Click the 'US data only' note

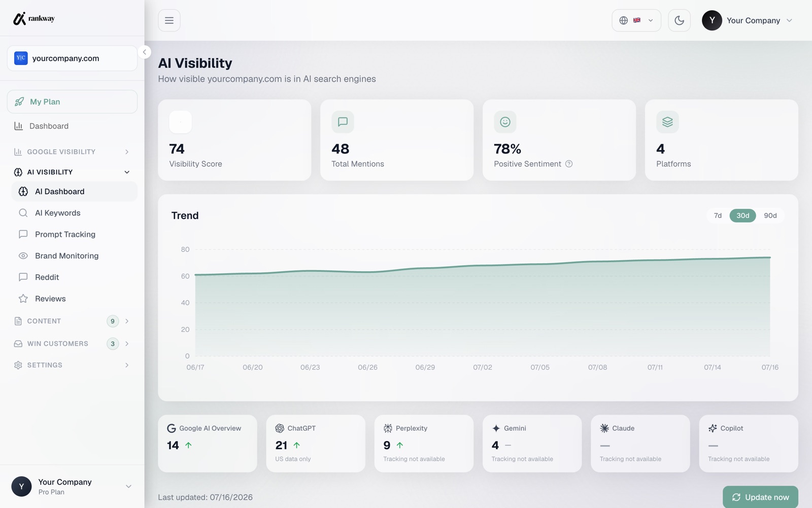point(293,459)
